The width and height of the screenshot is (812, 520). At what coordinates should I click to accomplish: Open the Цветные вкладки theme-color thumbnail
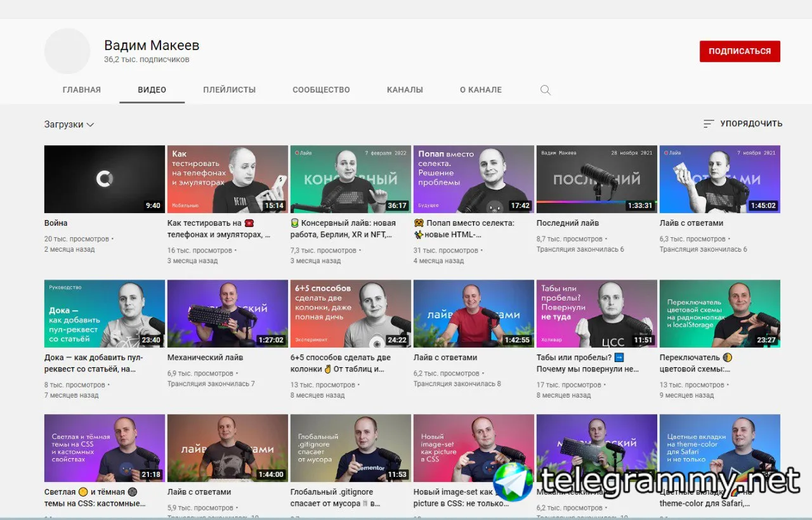point(720,448)
